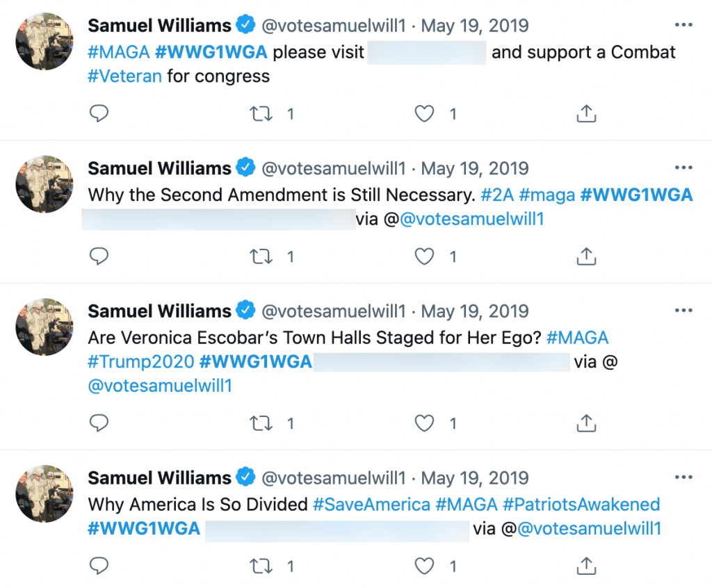Image resolution: width=712 pixels, height=588 pixels.
Task: Like the Second Amendment tweet
Action: point(424,256)
